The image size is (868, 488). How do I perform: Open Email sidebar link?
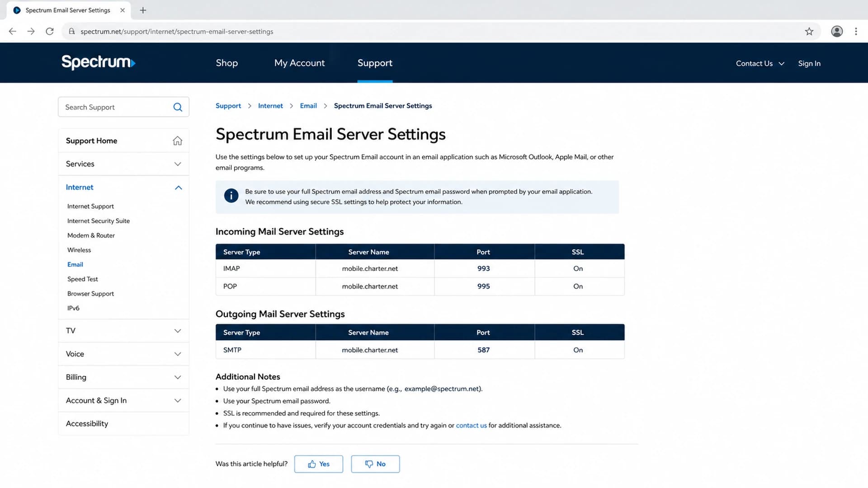tap(75, 265)
